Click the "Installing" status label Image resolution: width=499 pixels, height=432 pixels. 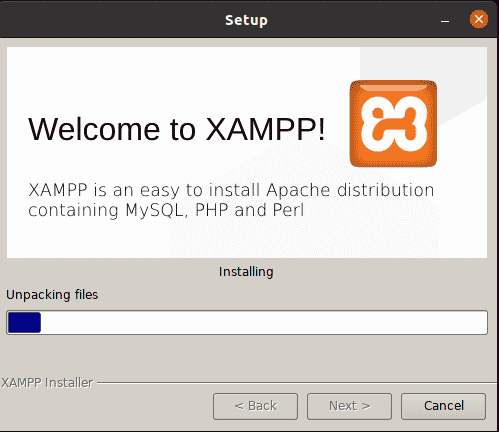[246, 272]
